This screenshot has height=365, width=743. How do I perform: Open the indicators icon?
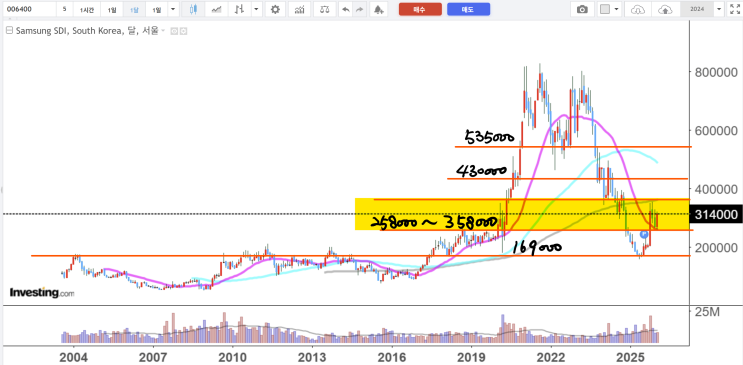coord(299,9)
